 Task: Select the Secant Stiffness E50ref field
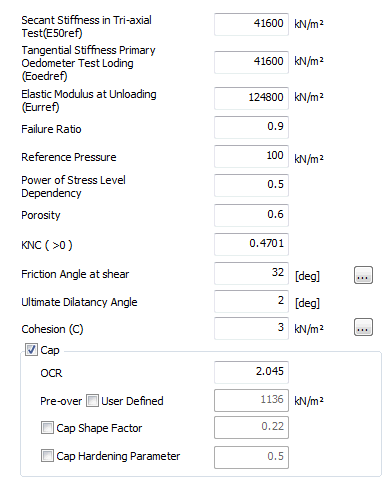tap(251, 24)
